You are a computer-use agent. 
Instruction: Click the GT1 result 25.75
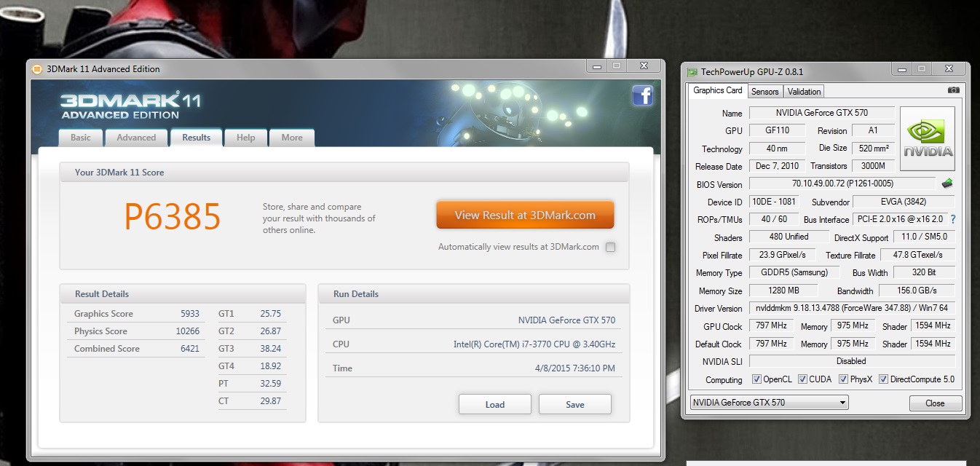point(270,314)
